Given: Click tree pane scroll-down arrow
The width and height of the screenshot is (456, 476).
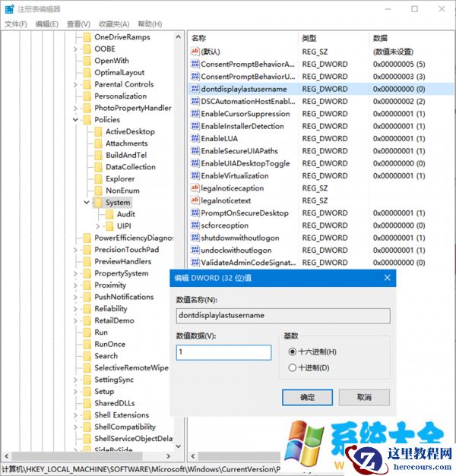Looking at the screenshot, I should click(178, 446).
